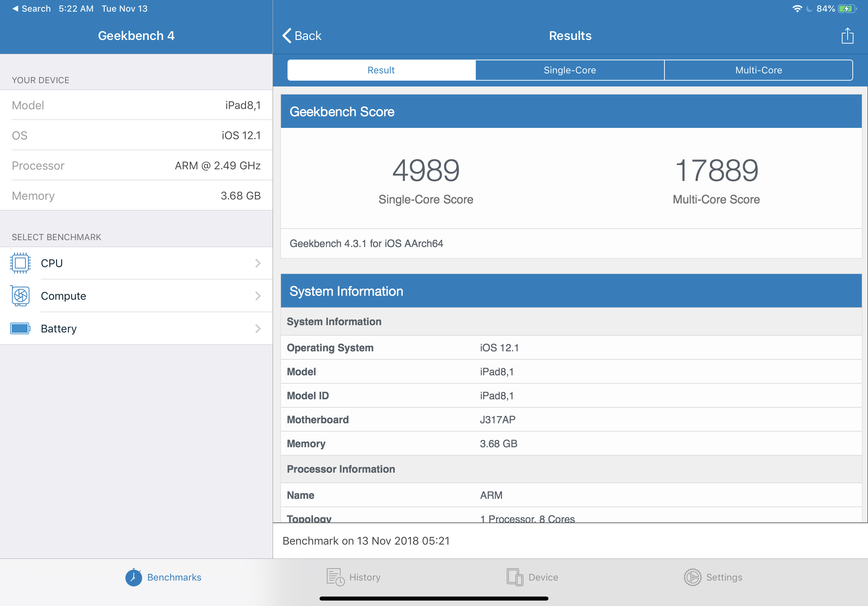Screen dimensions: 868x606
Task: Tap the Wi-Fi status icon
Action: pyautogui.click(x=797, y=9)
